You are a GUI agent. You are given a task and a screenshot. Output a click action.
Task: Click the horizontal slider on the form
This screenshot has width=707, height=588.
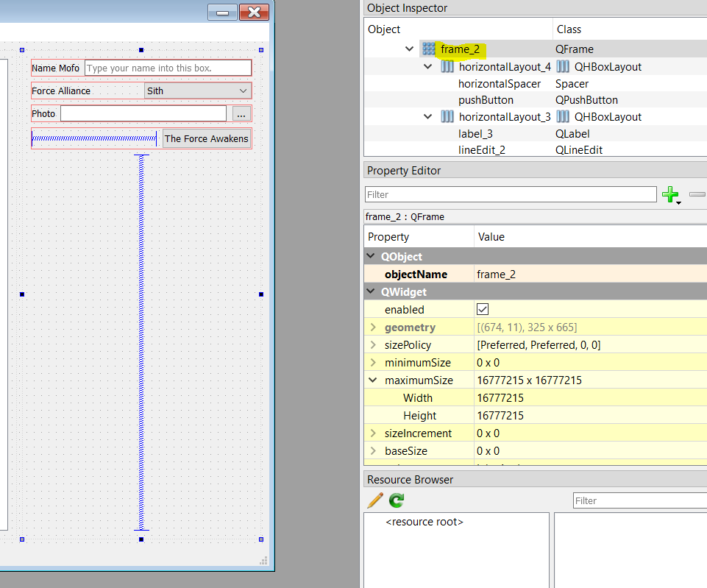tap(93, 138)
